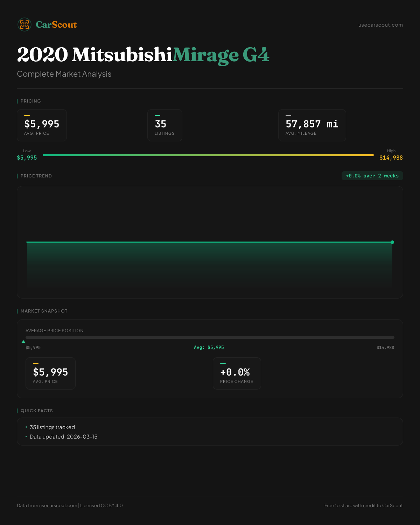Click the green triangle price position marker
The image size is (420, 525).
[23, 342]
